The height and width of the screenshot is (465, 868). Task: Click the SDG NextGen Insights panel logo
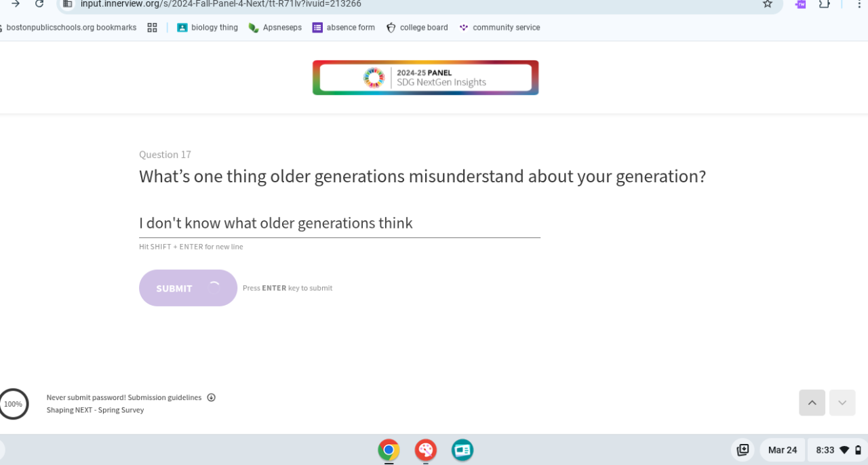tap(425, 78)
